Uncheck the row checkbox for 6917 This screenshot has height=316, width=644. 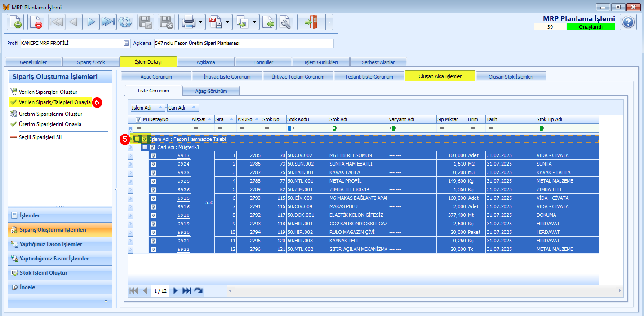(154, 155)
